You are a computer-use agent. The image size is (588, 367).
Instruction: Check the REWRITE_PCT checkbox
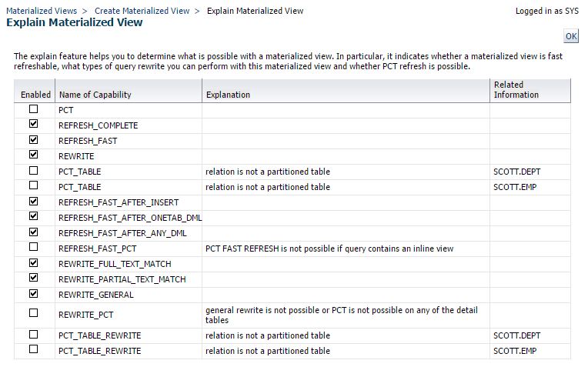click(33, 313)
